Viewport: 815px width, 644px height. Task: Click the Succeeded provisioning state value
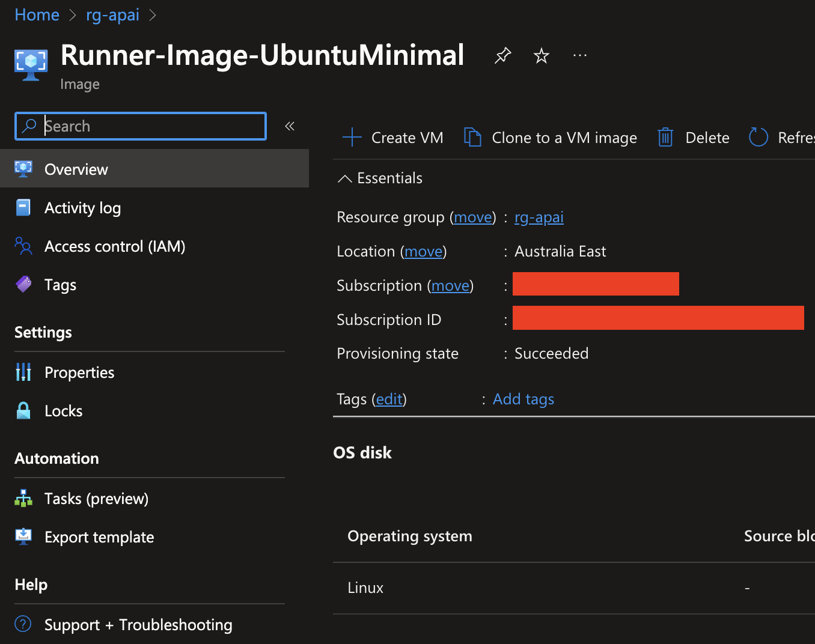click(x=551, y=353)
